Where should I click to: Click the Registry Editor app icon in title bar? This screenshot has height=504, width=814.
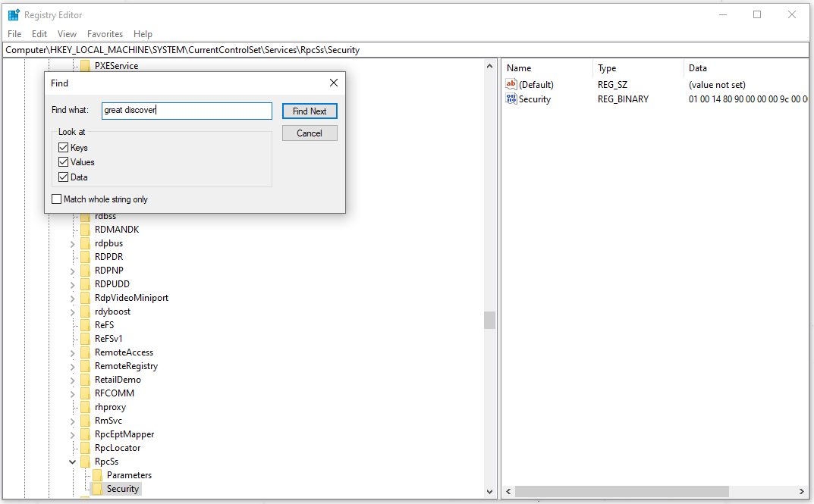pyautogui.click(x=14, y=14)
